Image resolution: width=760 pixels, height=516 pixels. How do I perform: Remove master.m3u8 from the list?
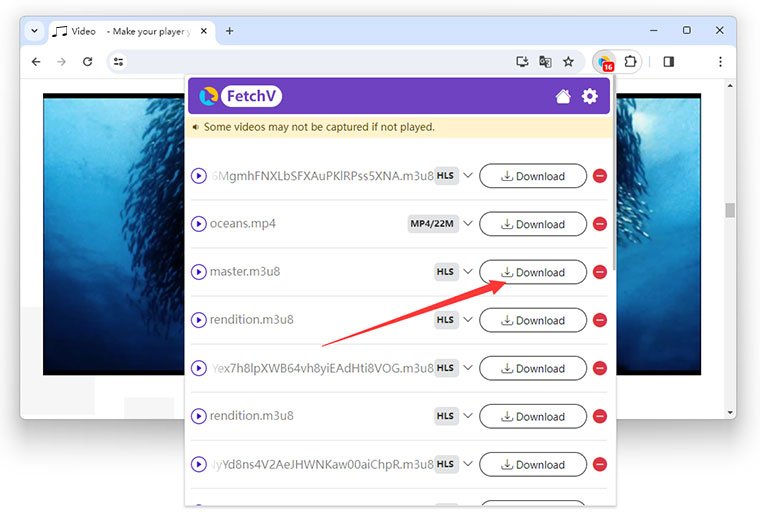(600, 272)
